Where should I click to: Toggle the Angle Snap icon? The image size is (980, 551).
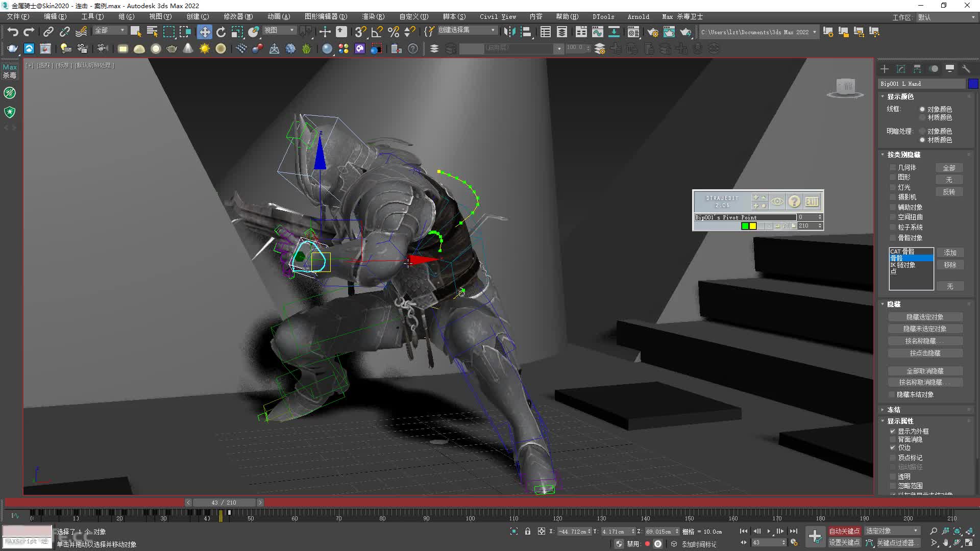coord(377,32)
